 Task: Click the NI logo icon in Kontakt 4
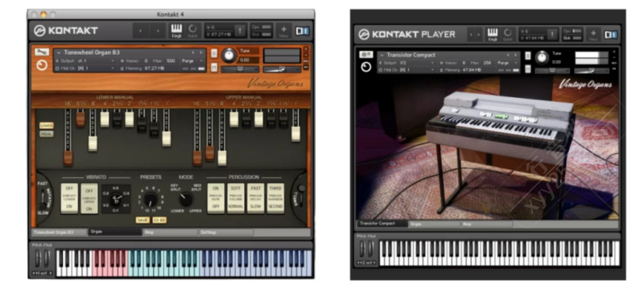click(303, 31)
